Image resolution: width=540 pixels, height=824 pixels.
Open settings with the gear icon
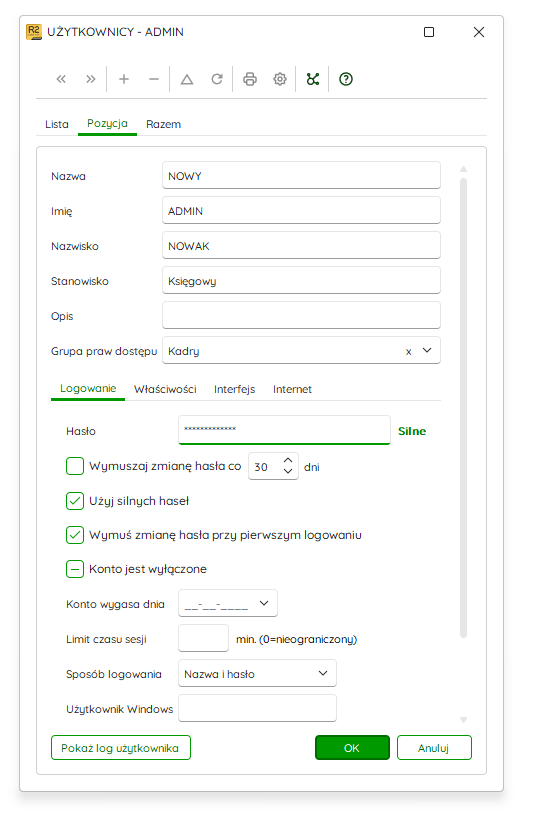(x=280, y=79)
